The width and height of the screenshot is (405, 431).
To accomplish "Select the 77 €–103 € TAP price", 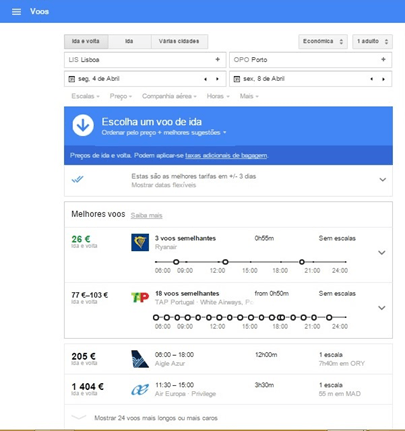I will pyautogui.click(x=90, y=295).
